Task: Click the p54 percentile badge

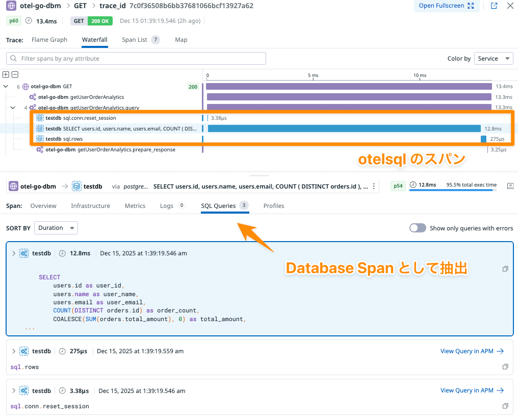Action: tap(398, 186)
